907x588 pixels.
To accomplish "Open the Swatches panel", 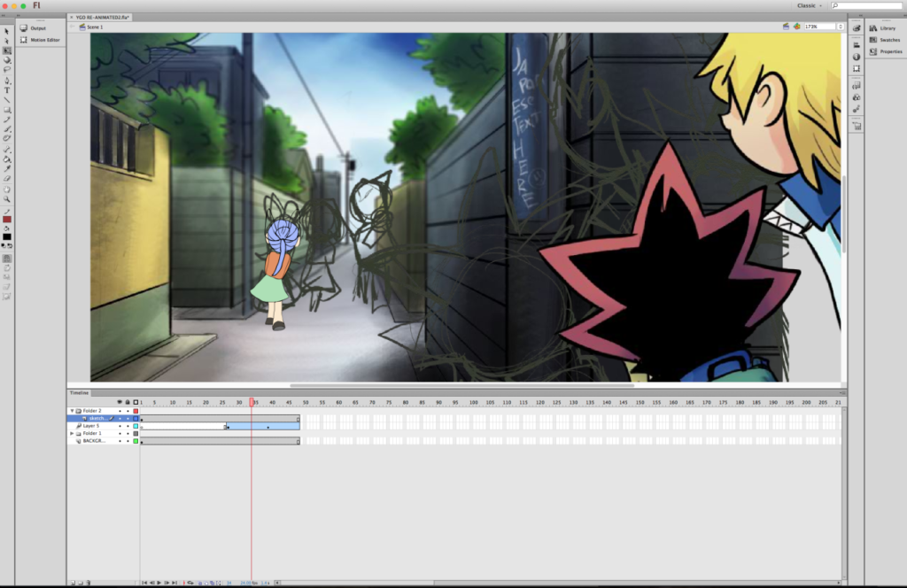I will tap(886, 40).
